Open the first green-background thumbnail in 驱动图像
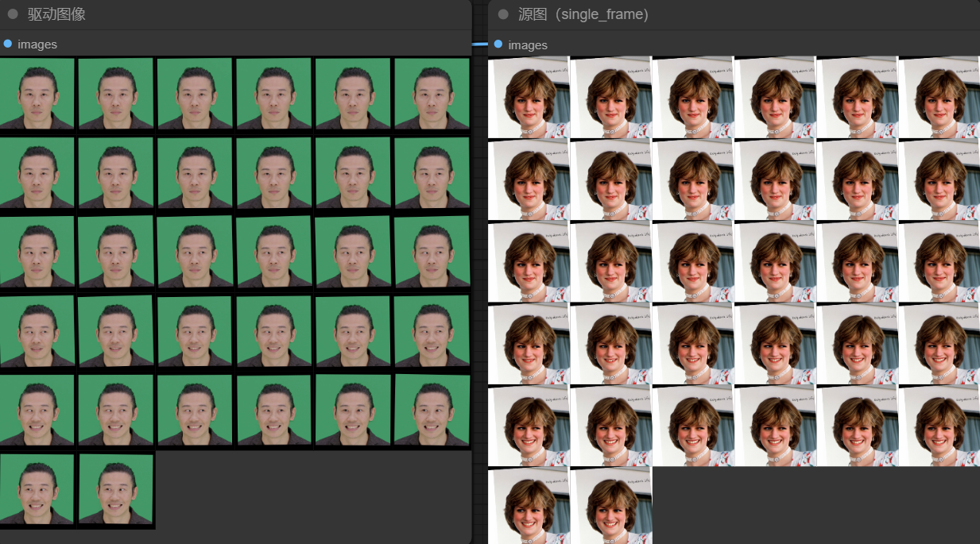Image resolution: width=980 pixels, height=544 pixels. tap(37, 94)
